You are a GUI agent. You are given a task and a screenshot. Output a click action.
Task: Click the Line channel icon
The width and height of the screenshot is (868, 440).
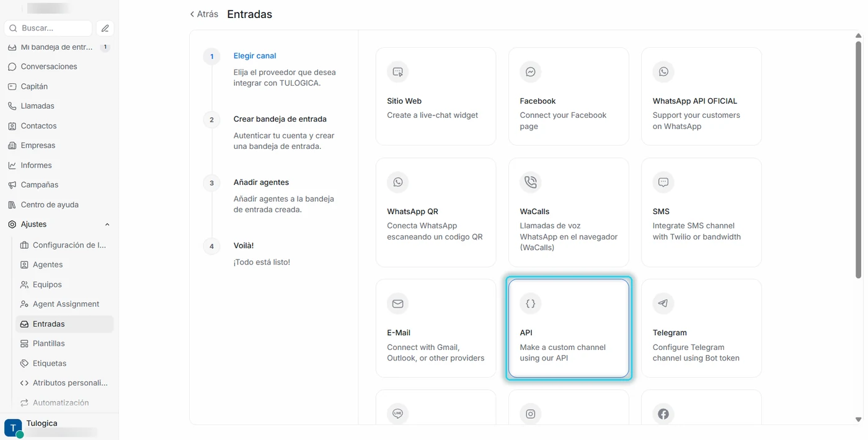tap(397, 413)
